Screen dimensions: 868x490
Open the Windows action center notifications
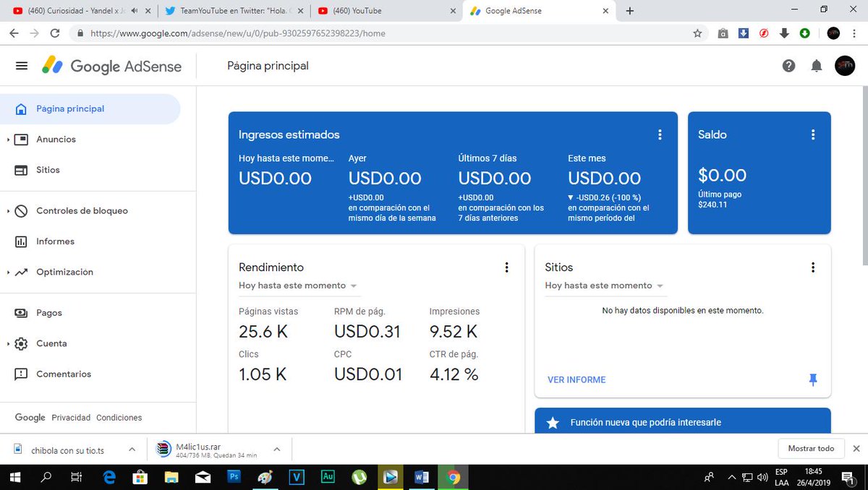coord(847,477)
